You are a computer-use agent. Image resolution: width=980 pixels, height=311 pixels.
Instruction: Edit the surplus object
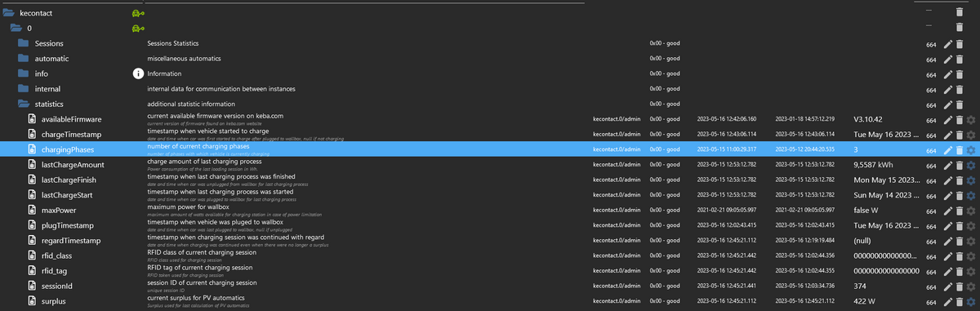point(948,302)
